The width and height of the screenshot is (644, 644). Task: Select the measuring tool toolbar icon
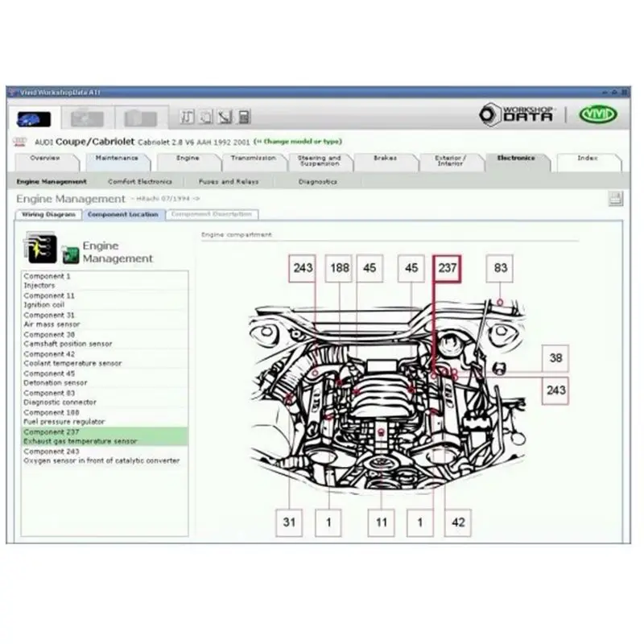tap(225, 117)
